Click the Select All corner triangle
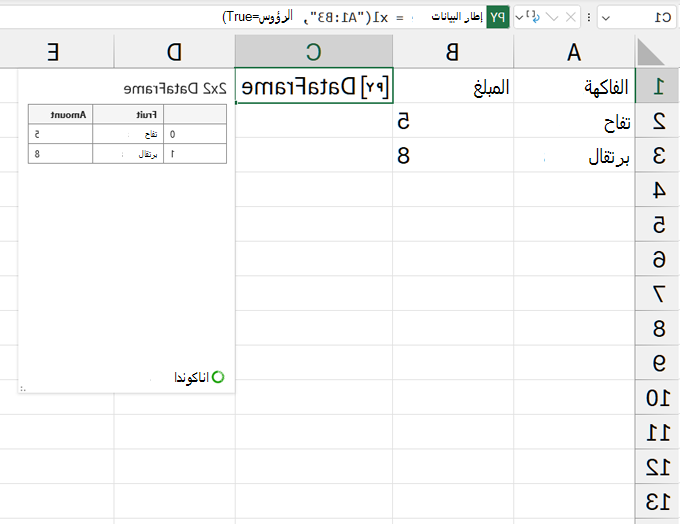 coord(652,52)
